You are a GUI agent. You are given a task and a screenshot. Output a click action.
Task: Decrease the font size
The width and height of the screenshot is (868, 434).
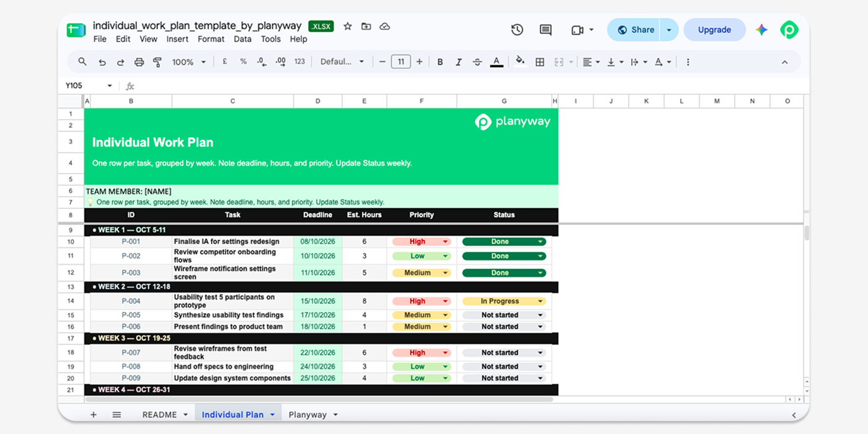[x=382, y=62]
